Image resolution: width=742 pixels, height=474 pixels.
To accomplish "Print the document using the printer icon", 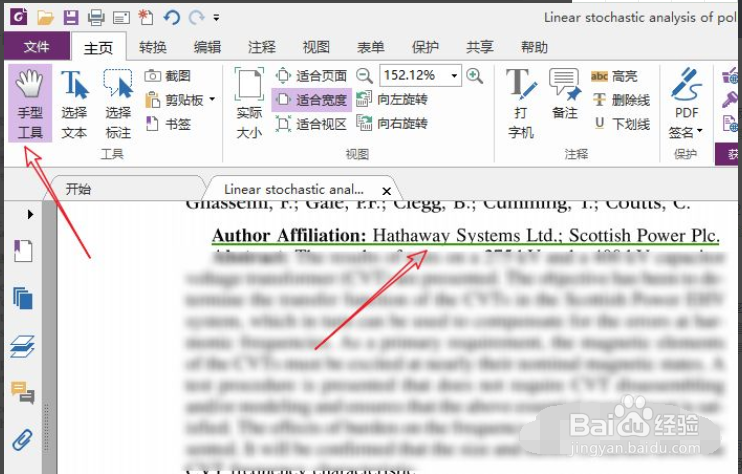I will (96, 18).
